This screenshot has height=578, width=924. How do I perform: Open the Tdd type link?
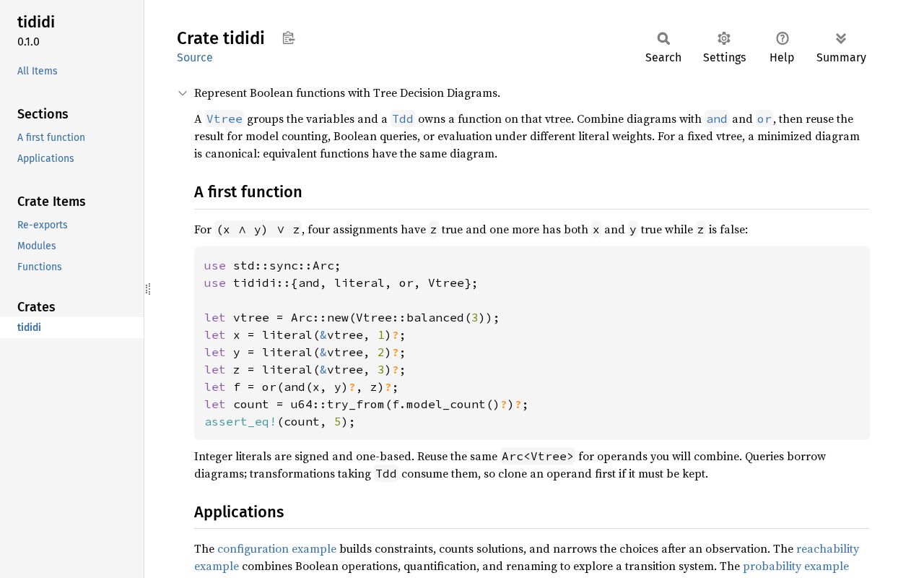click(x=403, y=119)
